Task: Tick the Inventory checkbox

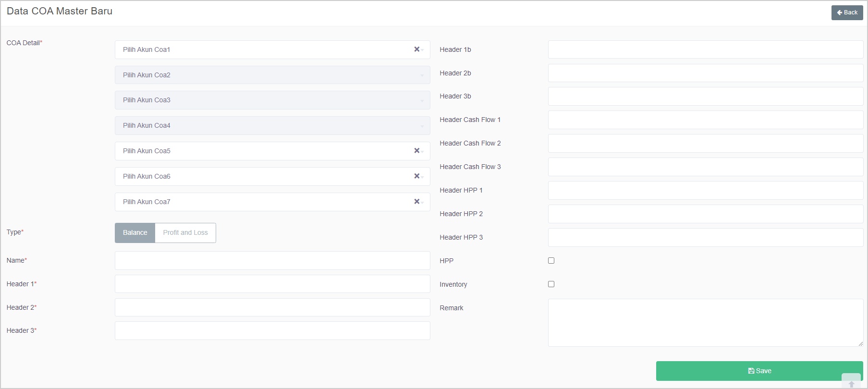Action: point(551,284)
